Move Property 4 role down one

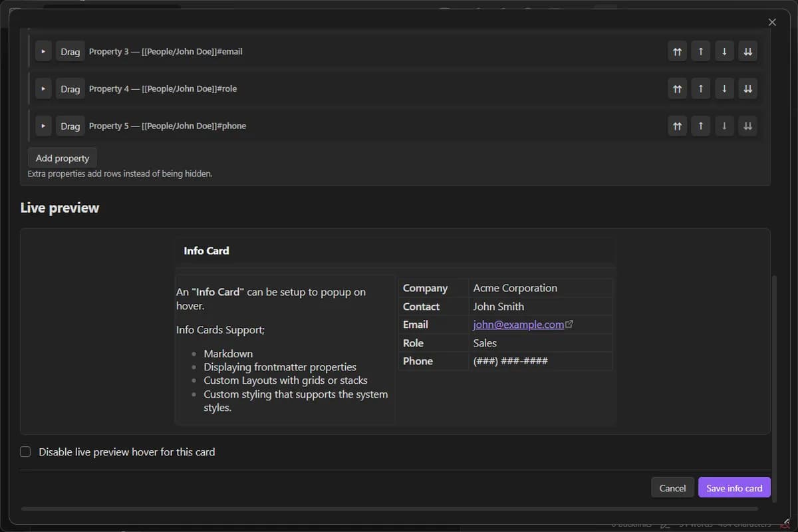tap(724, 88)
